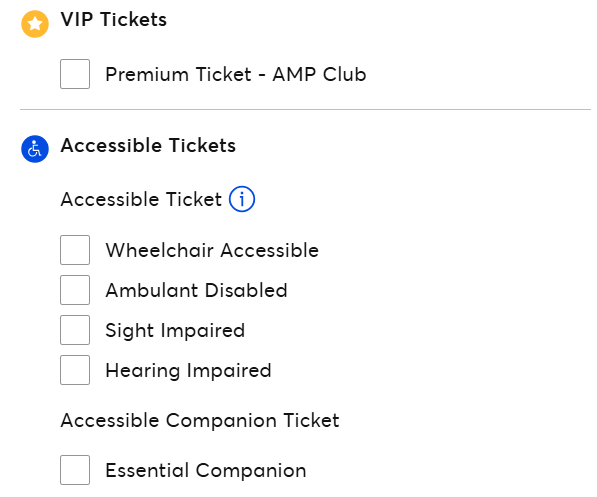
Task: Click the Hearing Impaired label text
Action: tap(188, 371)
